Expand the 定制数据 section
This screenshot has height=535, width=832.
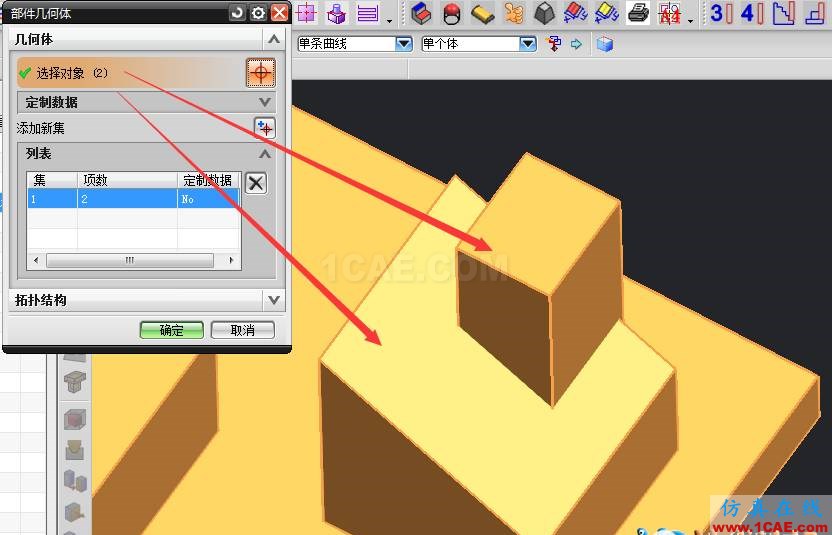(x=265, y=102)
